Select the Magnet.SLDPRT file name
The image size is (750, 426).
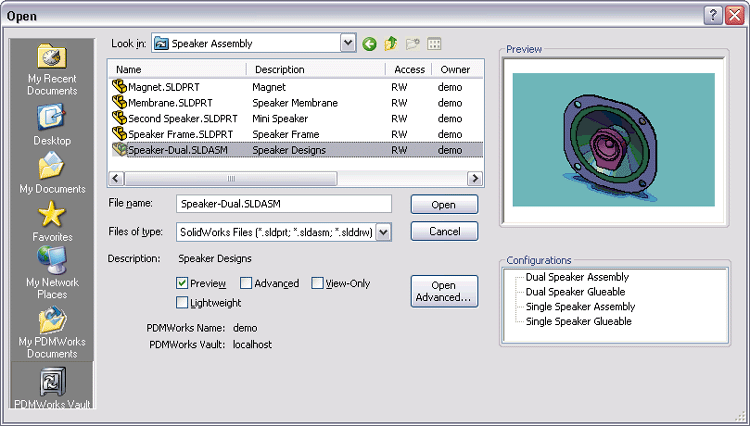pos(164,87)
